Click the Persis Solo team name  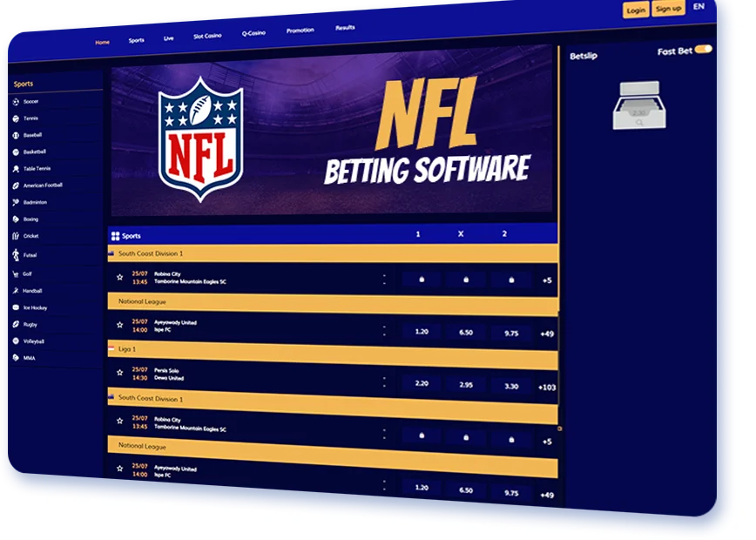[x=166, y=371]
